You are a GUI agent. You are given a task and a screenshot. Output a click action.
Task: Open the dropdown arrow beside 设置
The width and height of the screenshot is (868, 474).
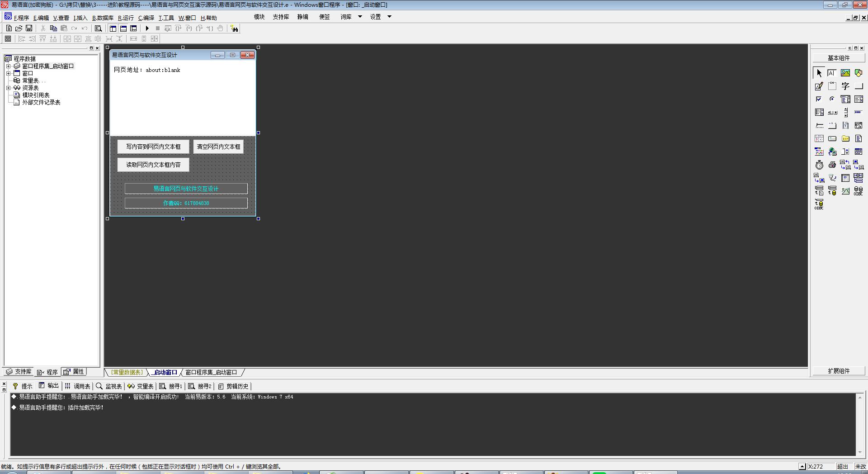click(x=389, y=17)
